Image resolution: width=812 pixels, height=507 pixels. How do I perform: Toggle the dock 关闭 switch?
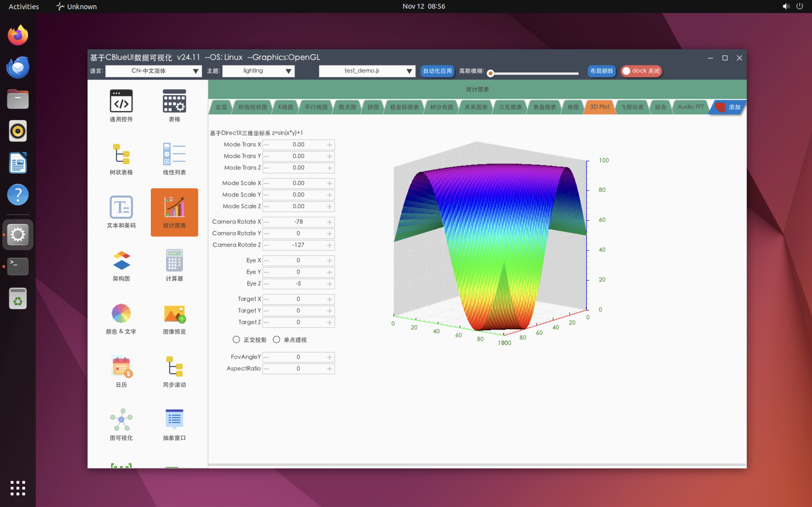point(641,71)
